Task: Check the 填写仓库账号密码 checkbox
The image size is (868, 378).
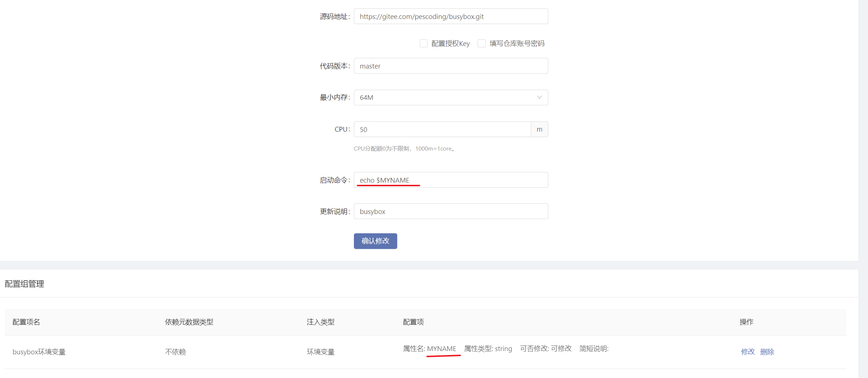Action: [481, 43]
